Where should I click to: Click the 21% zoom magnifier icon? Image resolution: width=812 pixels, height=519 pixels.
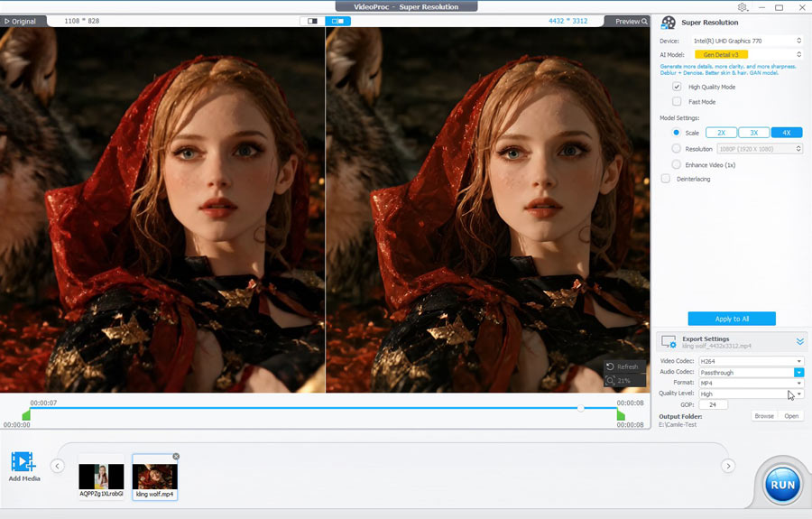pos(611,380)
